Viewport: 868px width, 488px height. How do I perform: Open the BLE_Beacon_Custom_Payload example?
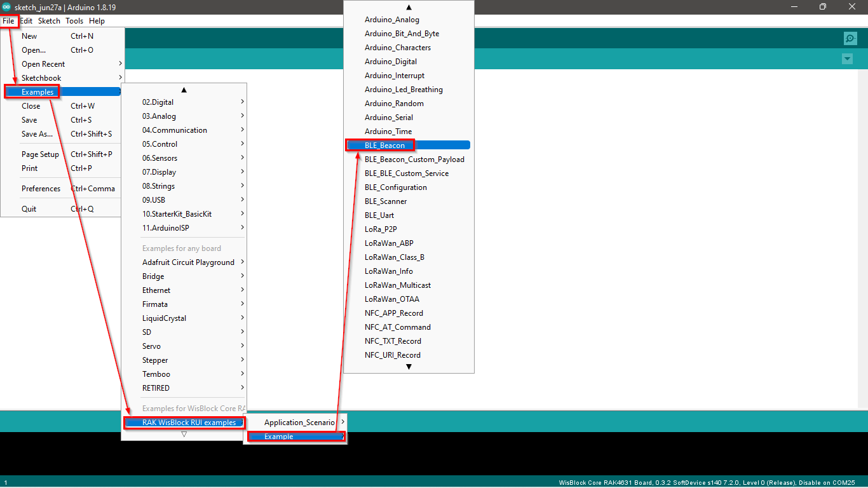(409, 159)
